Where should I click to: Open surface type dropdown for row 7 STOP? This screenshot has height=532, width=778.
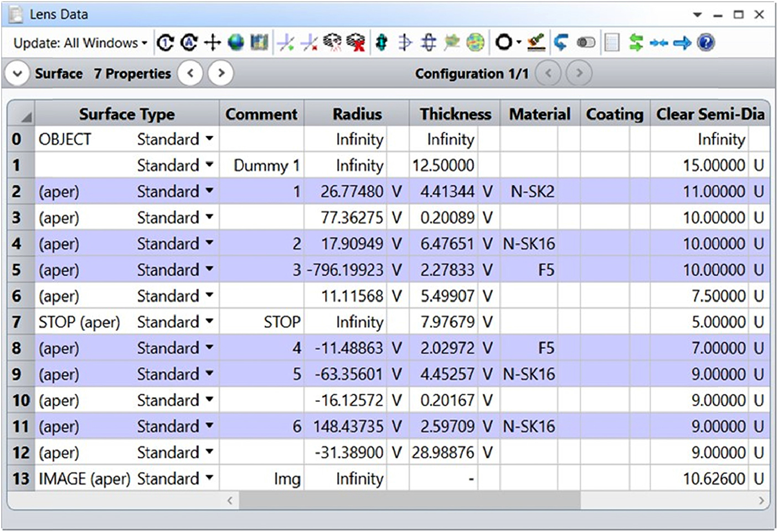(x=209, y=322)
